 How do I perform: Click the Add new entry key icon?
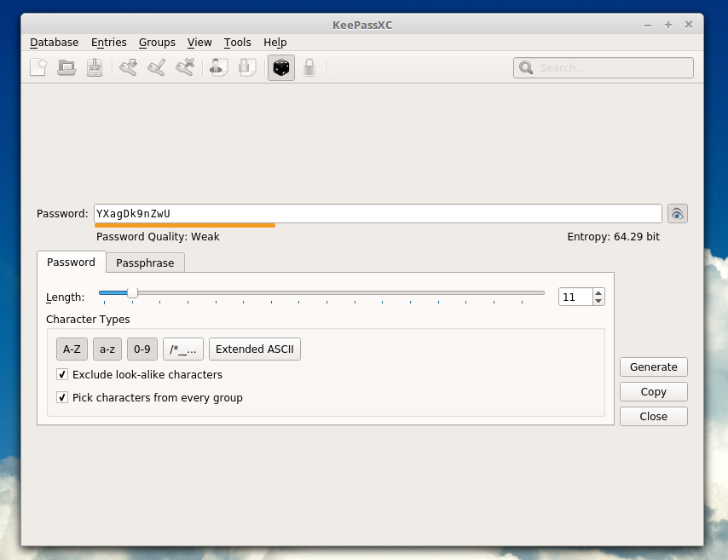click(128, 68)
